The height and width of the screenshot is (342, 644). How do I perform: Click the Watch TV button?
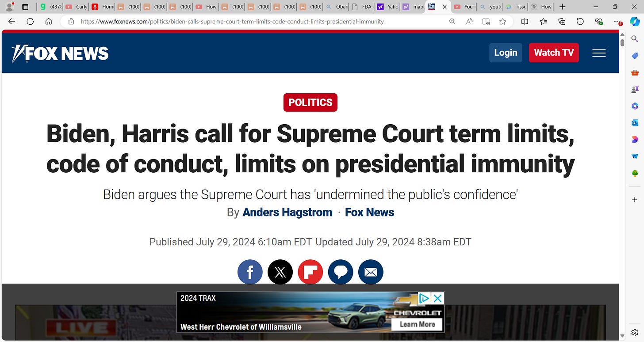click(554, 53)
